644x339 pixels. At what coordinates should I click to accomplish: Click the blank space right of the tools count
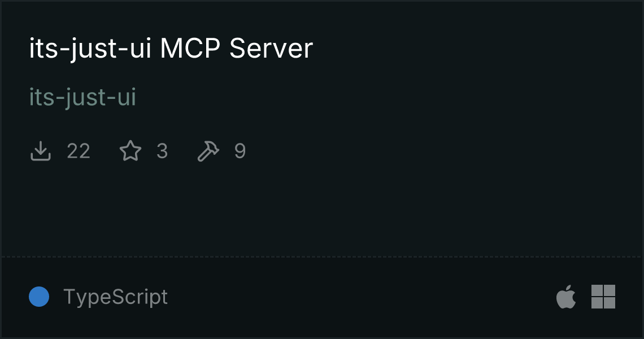point(443,151)
